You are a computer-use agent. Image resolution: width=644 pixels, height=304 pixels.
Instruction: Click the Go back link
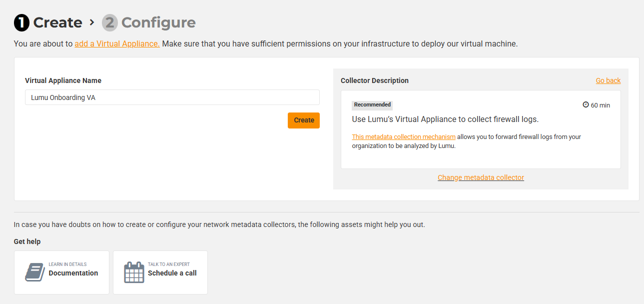tap(608, 80)
